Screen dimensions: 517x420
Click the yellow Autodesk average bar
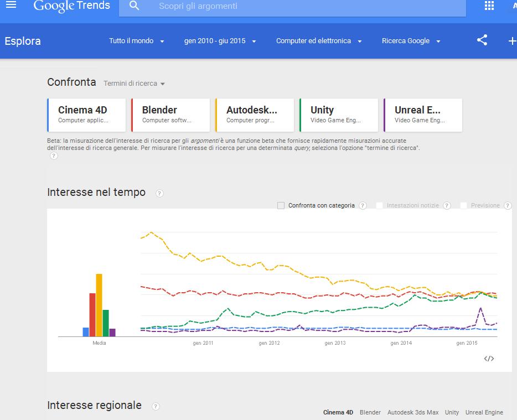[x=99, y=305]
